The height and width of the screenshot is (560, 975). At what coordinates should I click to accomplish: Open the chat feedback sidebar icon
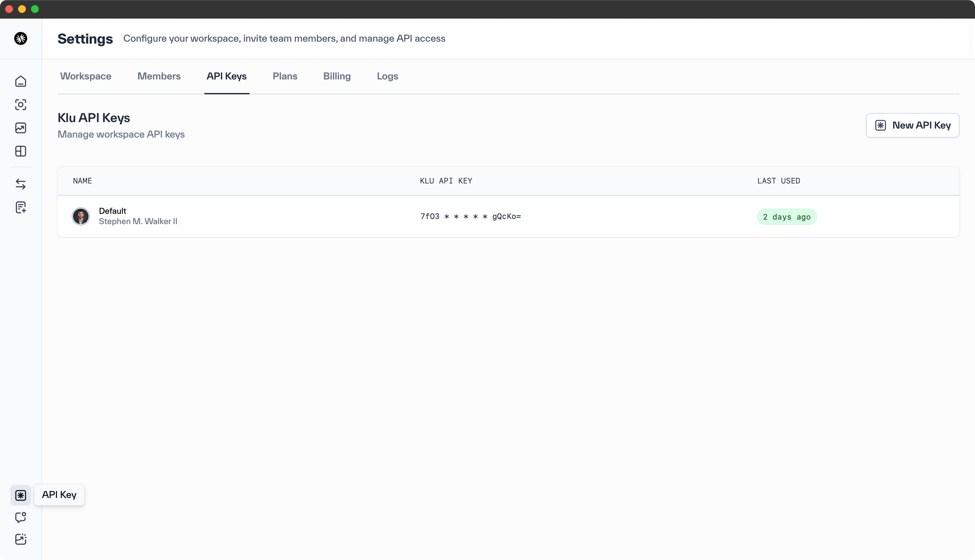(21, 517)
